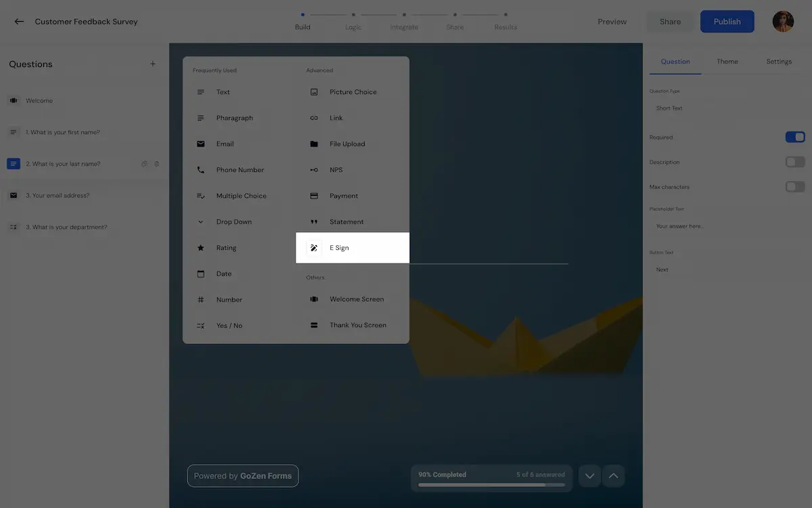
Task: Enable the Max characters toggle
Action: 794,186
